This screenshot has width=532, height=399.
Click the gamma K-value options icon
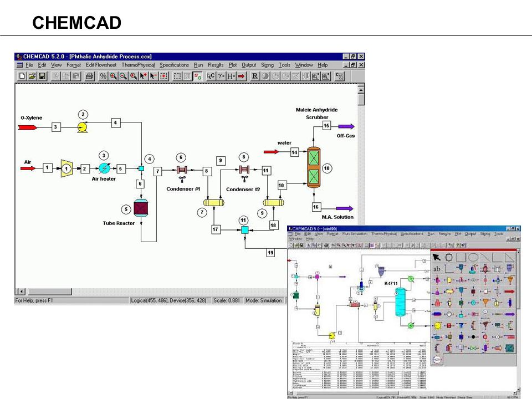tap(221, 76)
